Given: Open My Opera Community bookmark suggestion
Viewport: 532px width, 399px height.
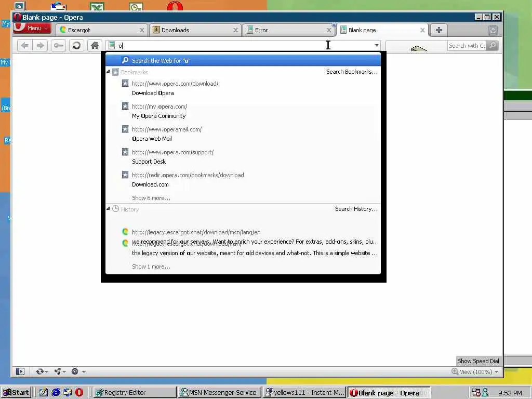Looking at the screenshot, I should point(243,111).
